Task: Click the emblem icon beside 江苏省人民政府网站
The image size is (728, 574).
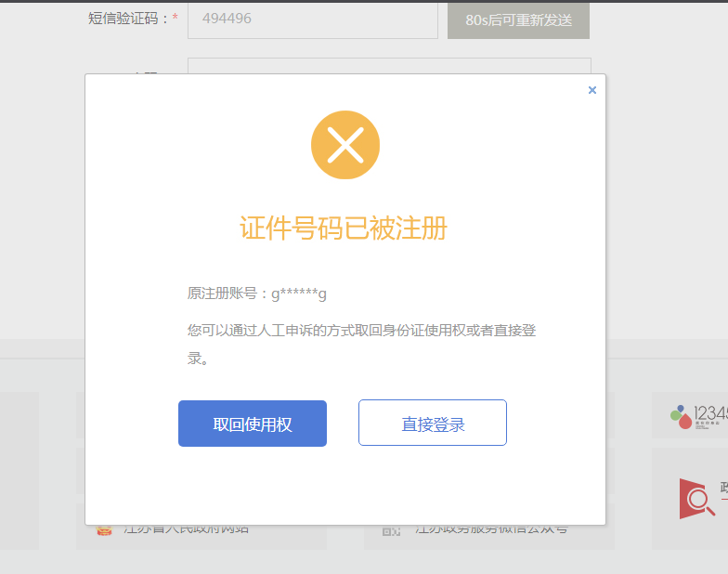Action: tap(105, 530)
